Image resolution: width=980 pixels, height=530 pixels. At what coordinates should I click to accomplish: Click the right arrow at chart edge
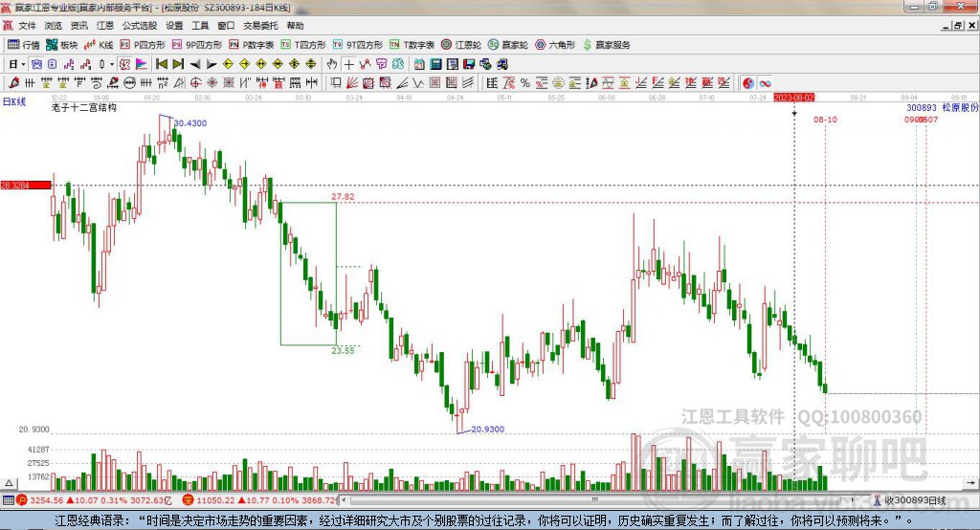pos(970,483)
